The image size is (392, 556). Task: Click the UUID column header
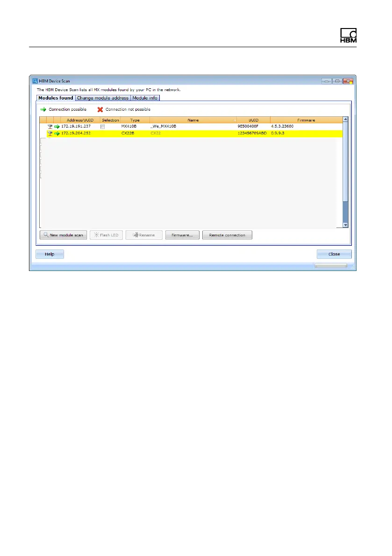pos(253,120)
